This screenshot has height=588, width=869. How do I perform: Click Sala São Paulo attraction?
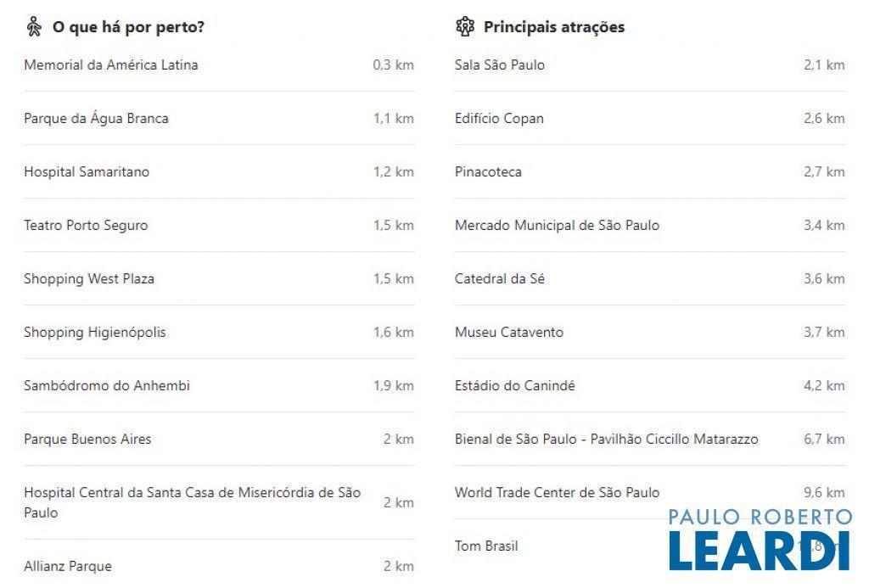pyautogui.click(x=500, y=64)
